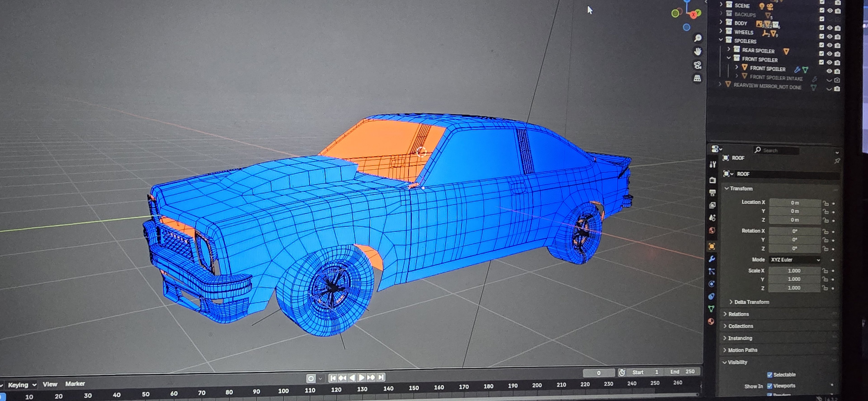The image size is (868, 401).
Task: Hide the WHEELS collection with eye icon
Action: click(830, 36)
